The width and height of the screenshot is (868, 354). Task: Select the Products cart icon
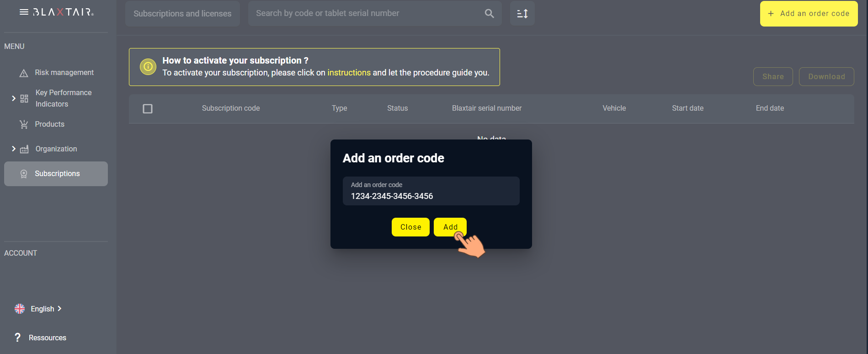pyautogui.click(x=23, y=124)
